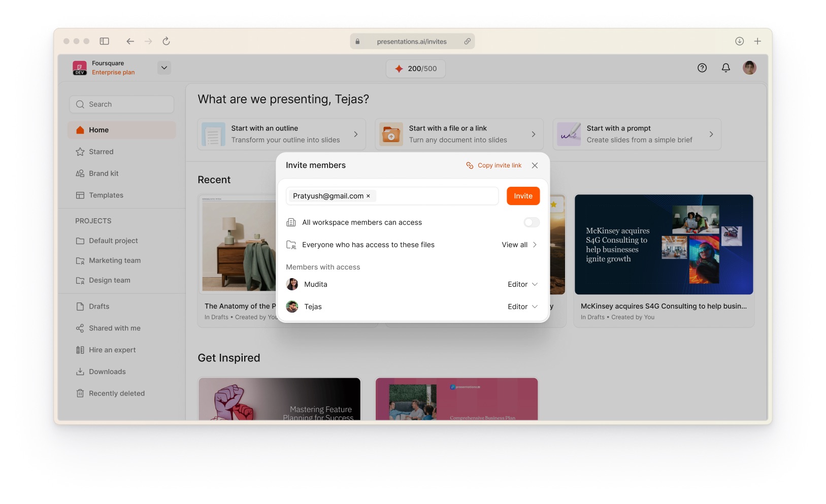Toggle the browser sidebar panel icon

(x=105, y=41)
